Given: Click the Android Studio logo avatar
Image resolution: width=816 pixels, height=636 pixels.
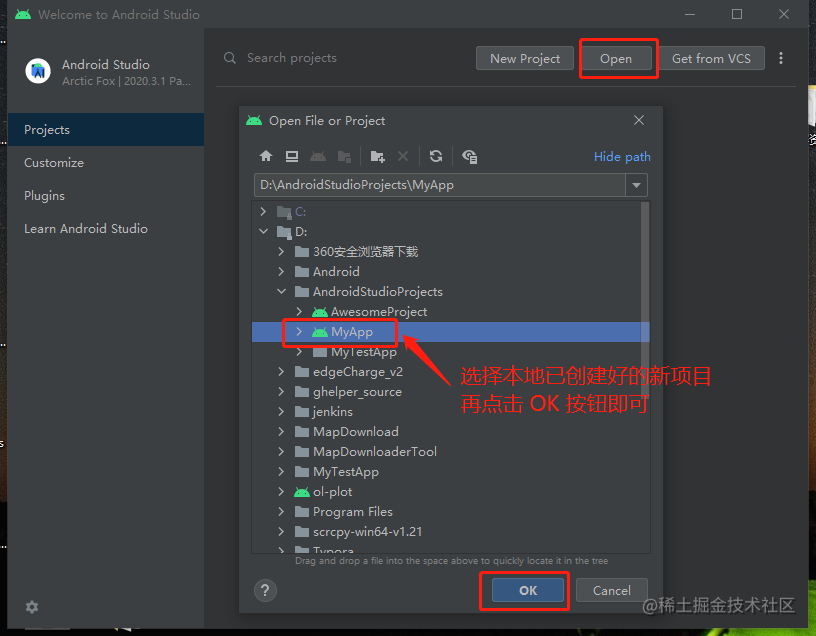Looking at the screenshot, I should pos(38,70).
